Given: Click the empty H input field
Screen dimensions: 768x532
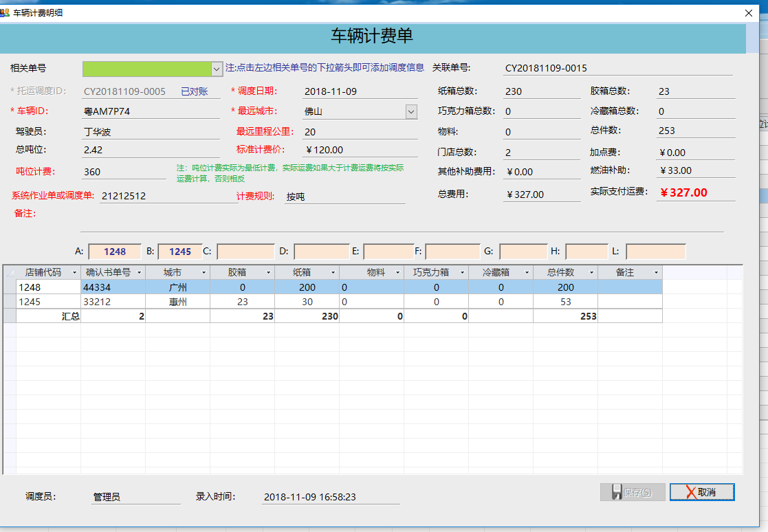Looking at the screenshot, I should tap(586, 252).
